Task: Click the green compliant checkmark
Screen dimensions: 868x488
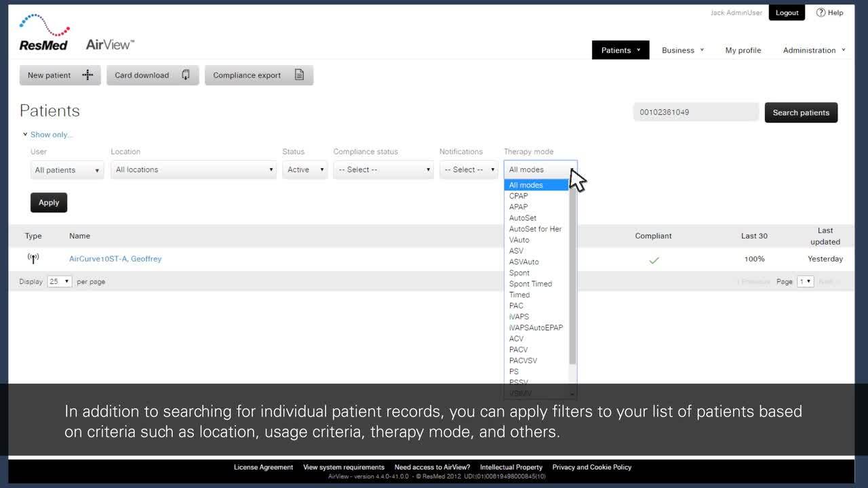Action: point(654,260)
